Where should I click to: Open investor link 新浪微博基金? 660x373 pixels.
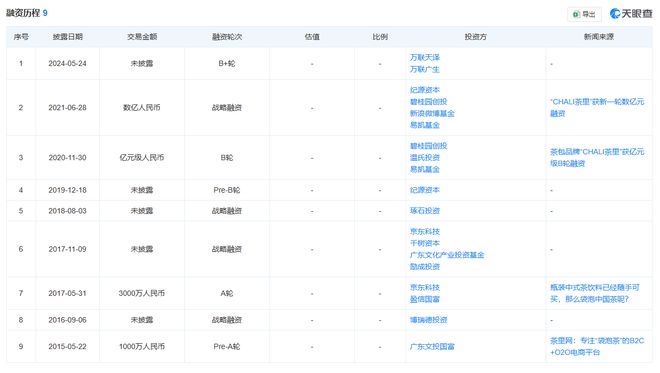[432, 113]
